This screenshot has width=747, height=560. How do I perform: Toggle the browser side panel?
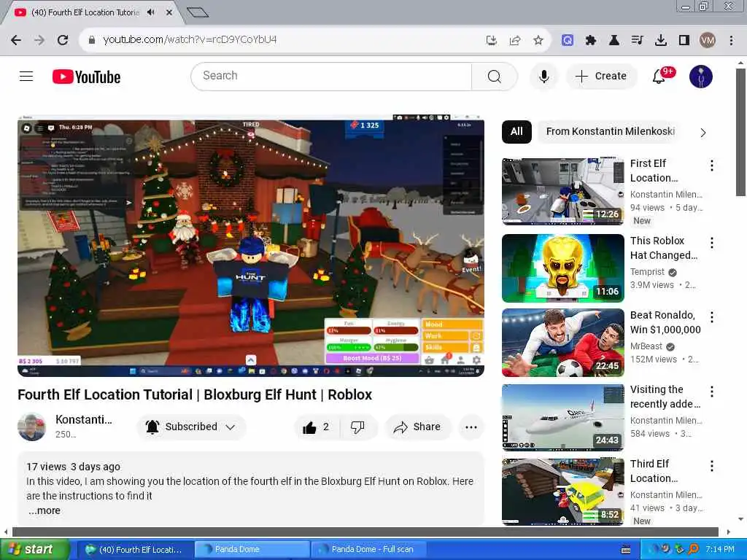coord(684,41)
